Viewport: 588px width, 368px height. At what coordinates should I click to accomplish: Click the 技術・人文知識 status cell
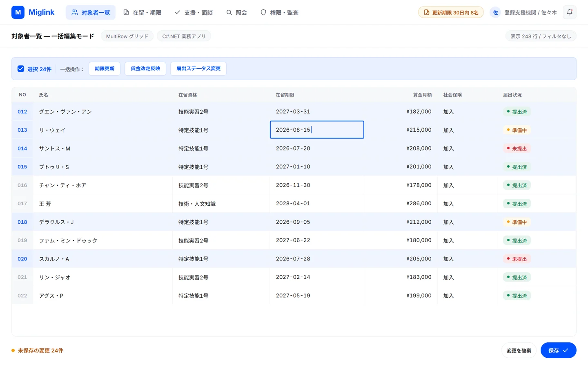click(x=197, y=204)
